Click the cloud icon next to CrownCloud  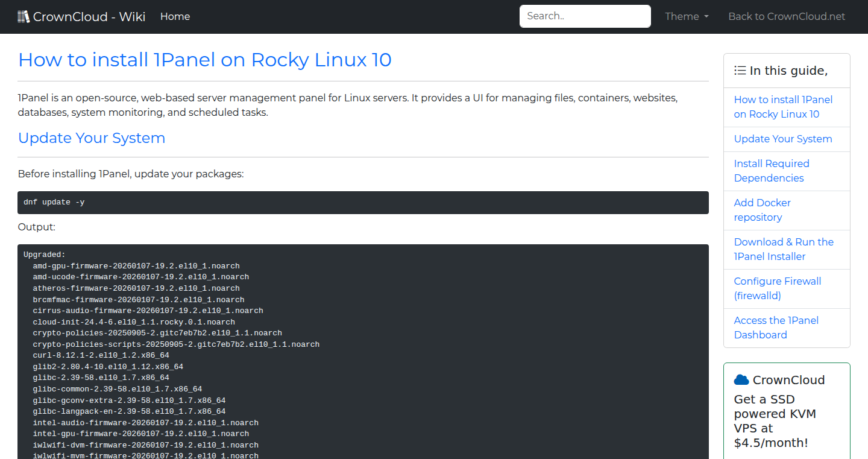coord(741,380)
